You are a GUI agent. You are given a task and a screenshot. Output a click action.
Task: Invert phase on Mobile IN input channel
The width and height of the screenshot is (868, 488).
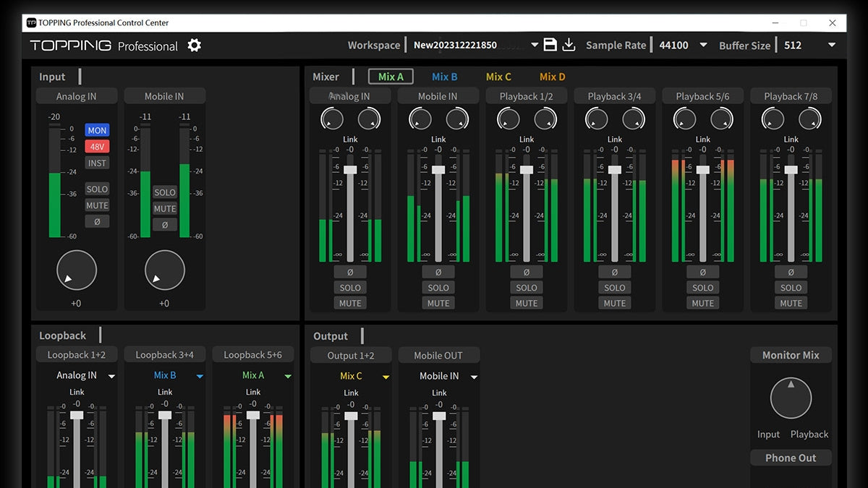click(165, 225)
